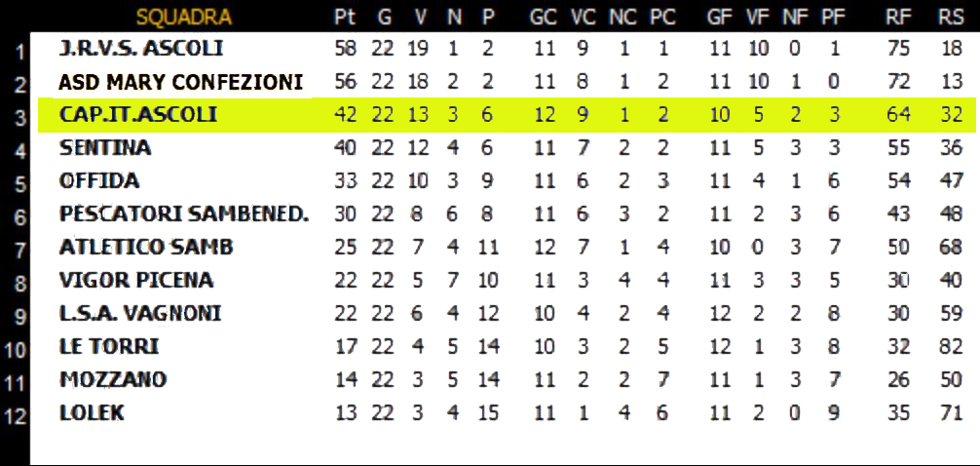Select the LOLEK team name
This screenshot has width=980, height=466.
pyautogui.click(x=92, y=412)
